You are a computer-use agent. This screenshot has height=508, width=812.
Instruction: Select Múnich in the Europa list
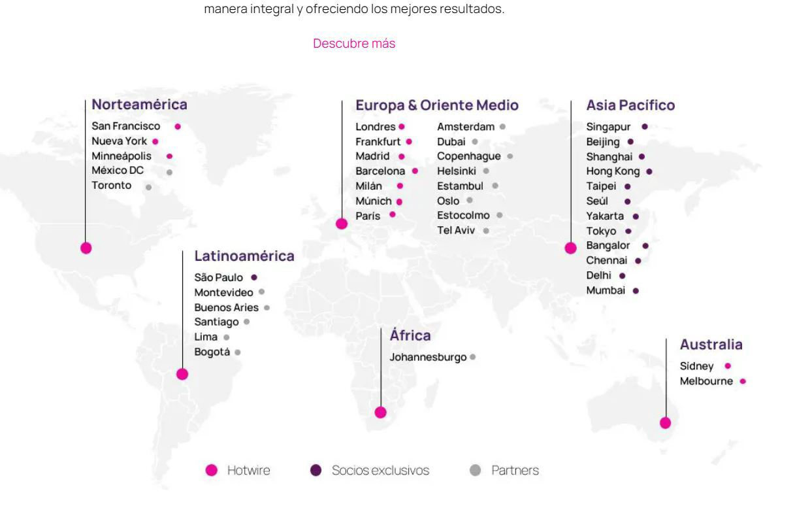pos(374,201)
